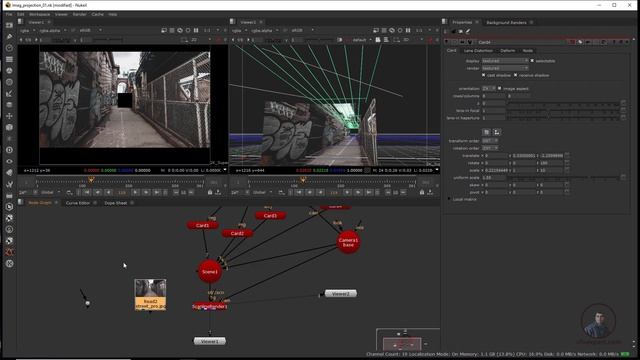Select the Viewer1 node
The height and width of the screenshot is (360, 640).
click(210, 341)
